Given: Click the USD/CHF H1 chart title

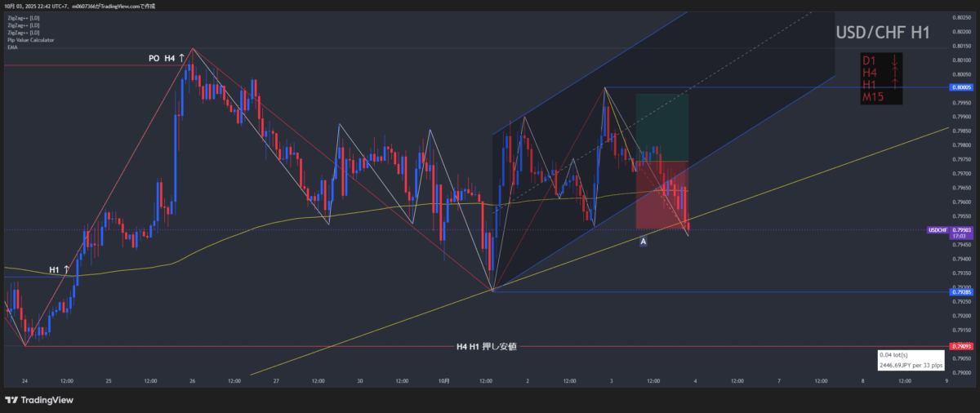Looking at the screenshot, I should (882, 33).
